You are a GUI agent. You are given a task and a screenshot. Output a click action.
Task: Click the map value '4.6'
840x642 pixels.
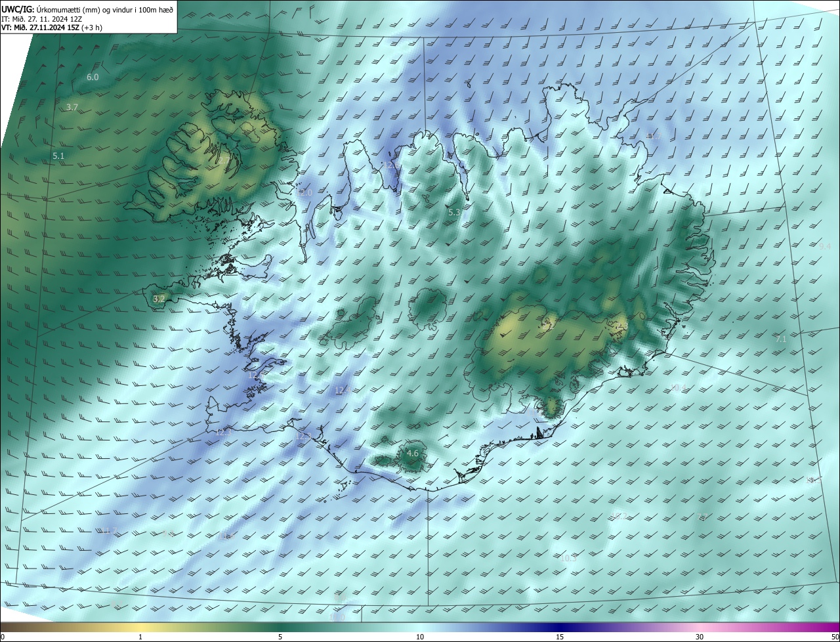click(413, 453)
